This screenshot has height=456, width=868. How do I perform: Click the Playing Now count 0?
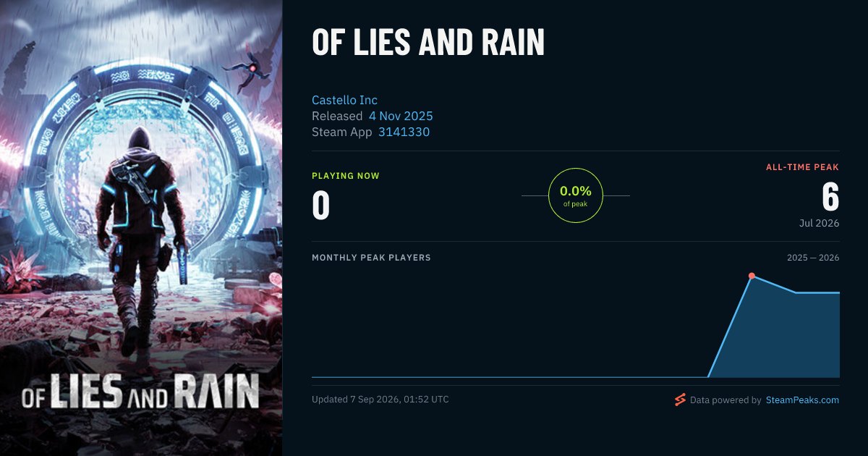[321, 205]
